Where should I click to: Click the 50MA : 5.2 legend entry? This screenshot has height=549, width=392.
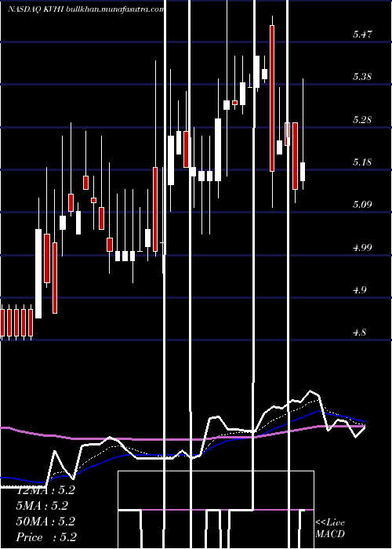(45, 522)
